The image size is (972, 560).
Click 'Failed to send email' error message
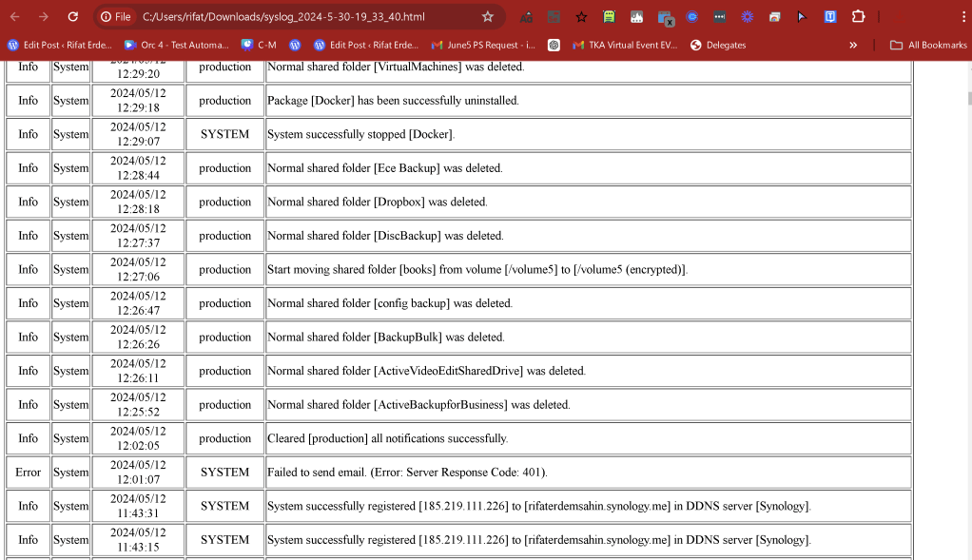click(x=407, y=472)
